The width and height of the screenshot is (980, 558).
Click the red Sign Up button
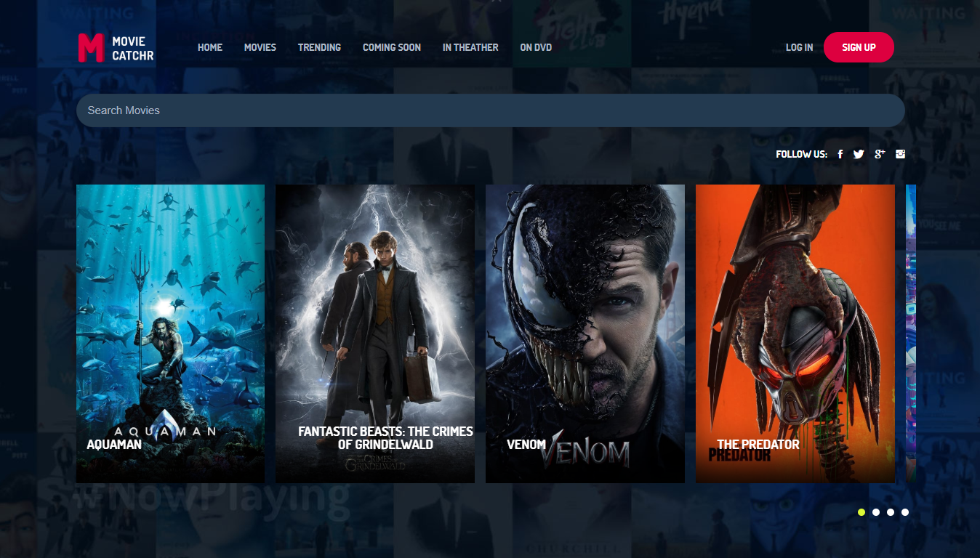point(859,47)
